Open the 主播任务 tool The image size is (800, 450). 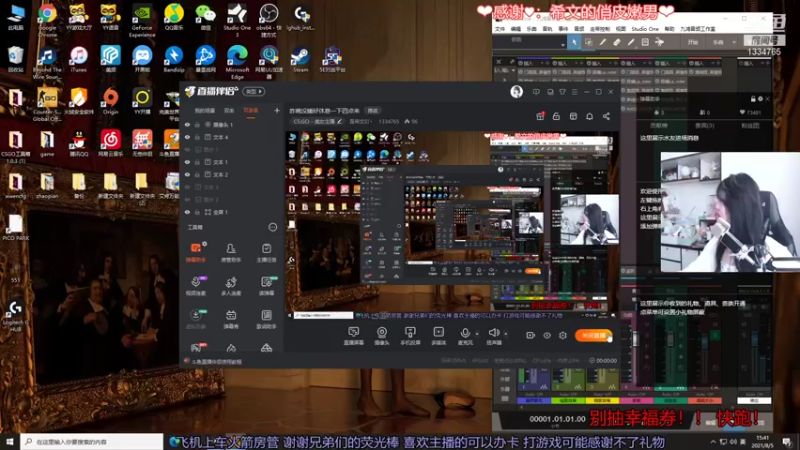266,252
